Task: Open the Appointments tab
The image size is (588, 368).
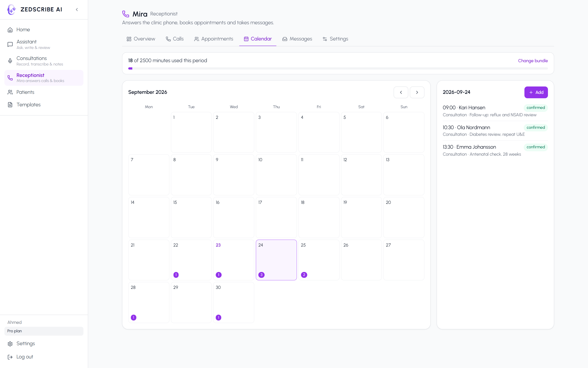Action: (x=214, y=39)
